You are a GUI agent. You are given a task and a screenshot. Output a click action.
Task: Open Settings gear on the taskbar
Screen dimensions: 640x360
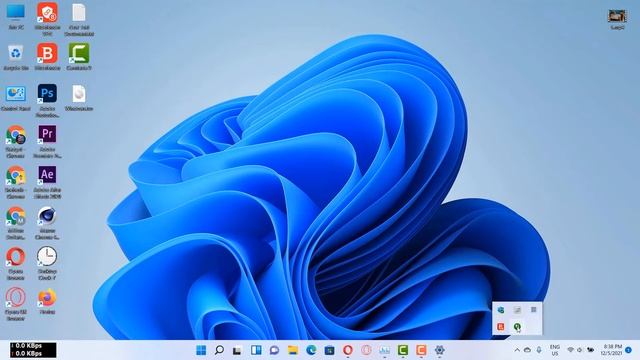[x=440, y=350]
